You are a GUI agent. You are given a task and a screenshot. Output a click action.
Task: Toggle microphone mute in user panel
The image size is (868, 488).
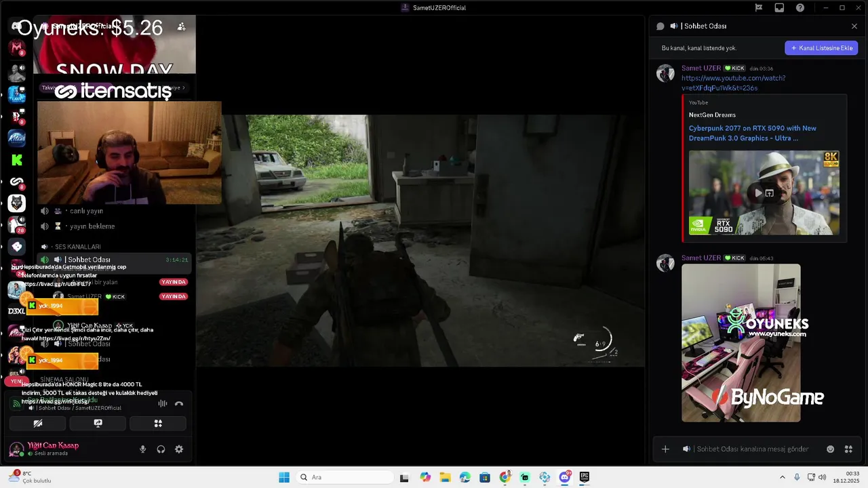(x=142, y=449)
